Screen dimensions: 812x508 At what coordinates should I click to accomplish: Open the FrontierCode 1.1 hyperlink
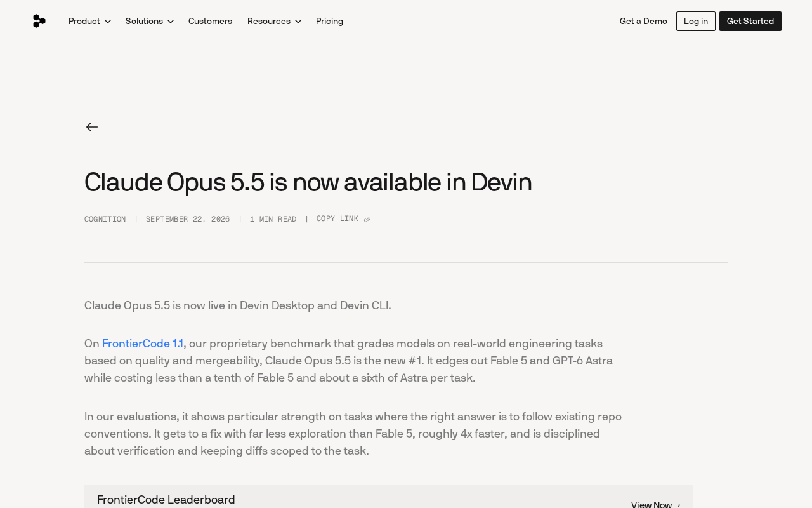pyautogui.click(x=143, y=344)
